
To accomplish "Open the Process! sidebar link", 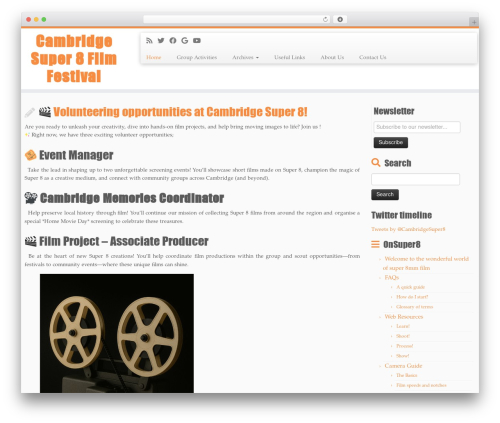I will [x=405, y=346].
